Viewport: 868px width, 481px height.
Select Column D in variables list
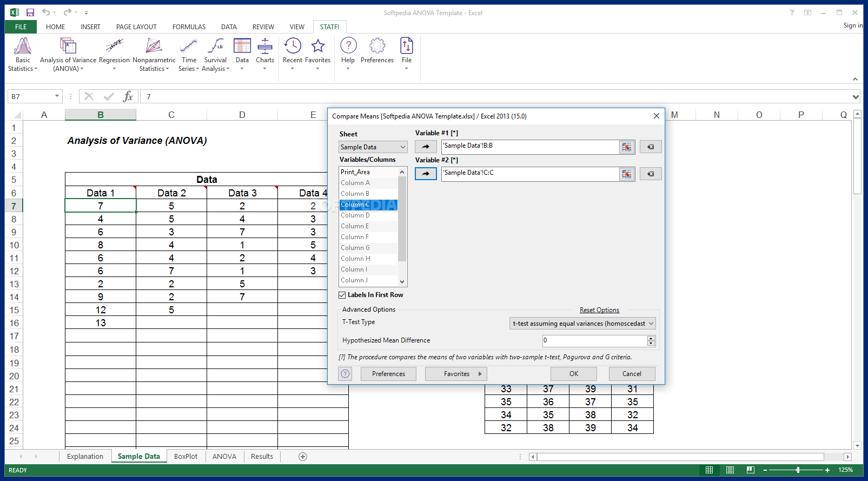coord(368,215)
